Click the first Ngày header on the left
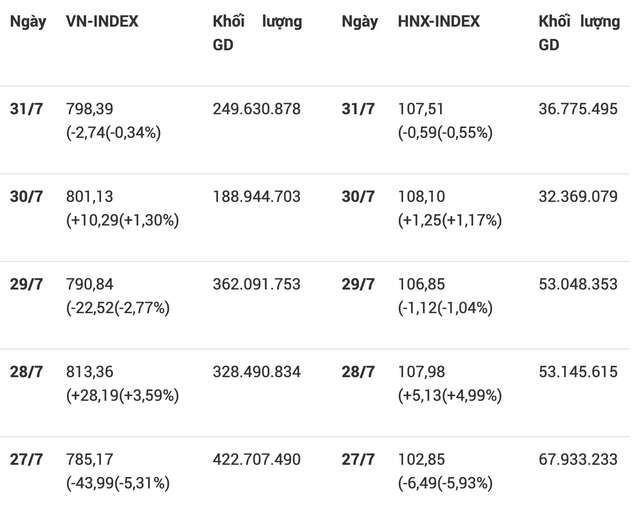 click(x=28, y=21)
